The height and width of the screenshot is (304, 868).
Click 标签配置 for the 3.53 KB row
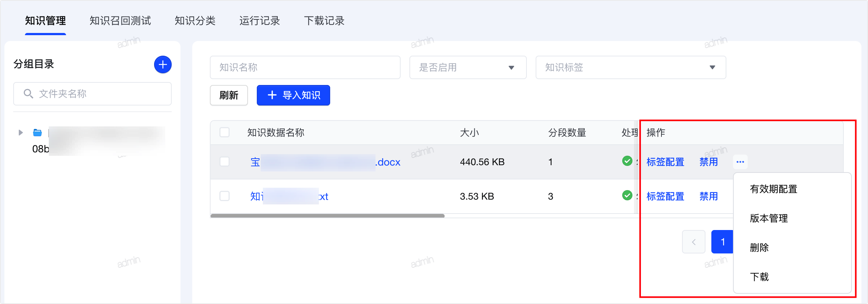[665, 196]
